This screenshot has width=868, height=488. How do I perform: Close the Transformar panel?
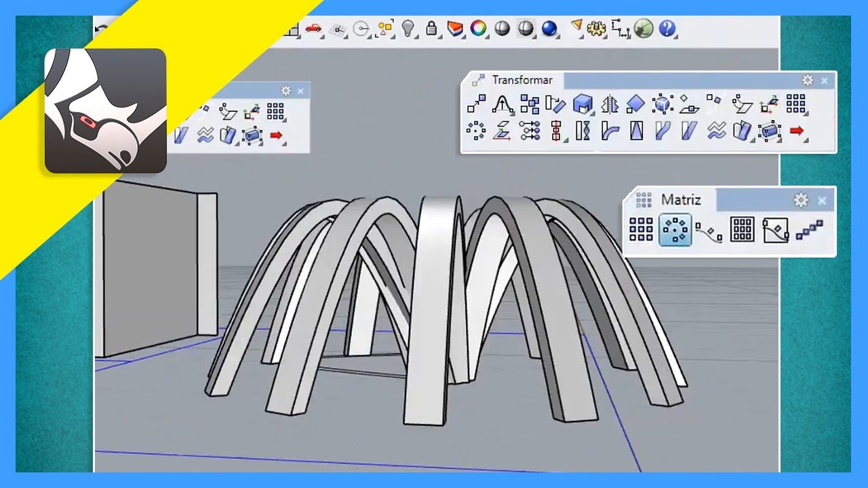(825, 81)
